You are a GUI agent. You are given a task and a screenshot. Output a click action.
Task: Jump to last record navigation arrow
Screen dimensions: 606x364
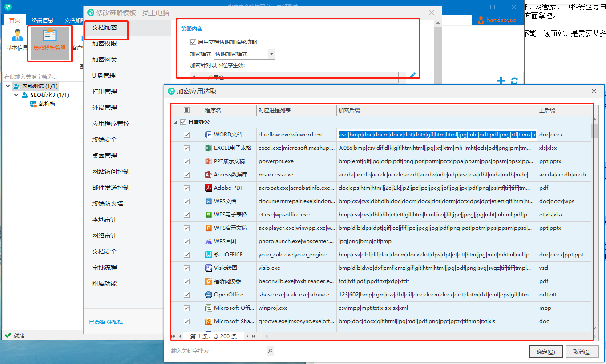pyautogui.click(x=254, y=336)
